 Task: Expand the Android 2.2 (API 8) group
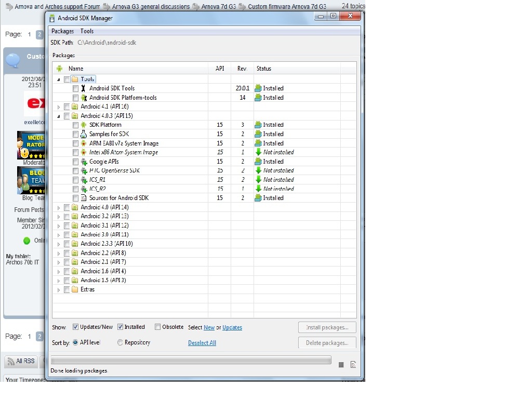click(59, 254)
